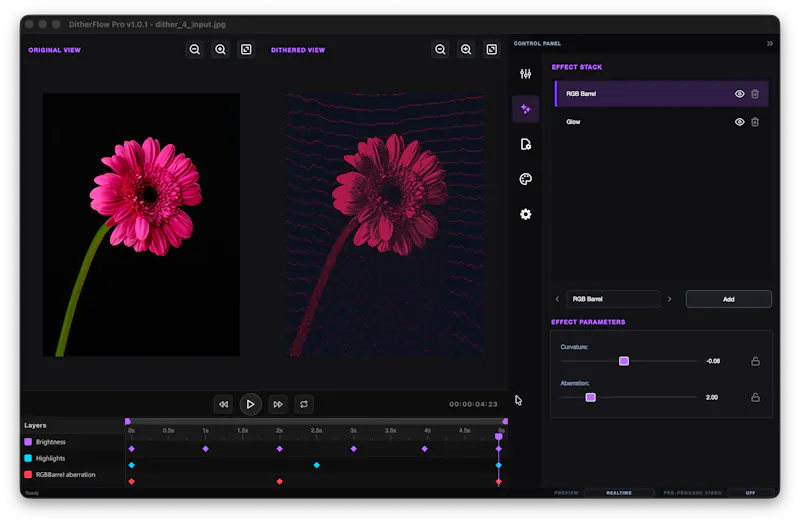Select RGBBarrel aberration keyframe at 0s
Viewport: 800px width, 523px height.
(x=132, y=482)
